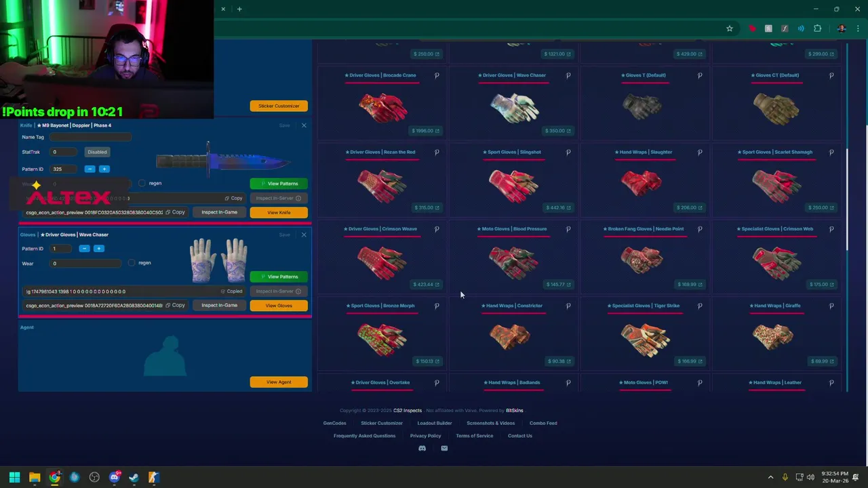
Task: Pin the Driver Gloves Wave Chaser card
Action: click(568, 75)
